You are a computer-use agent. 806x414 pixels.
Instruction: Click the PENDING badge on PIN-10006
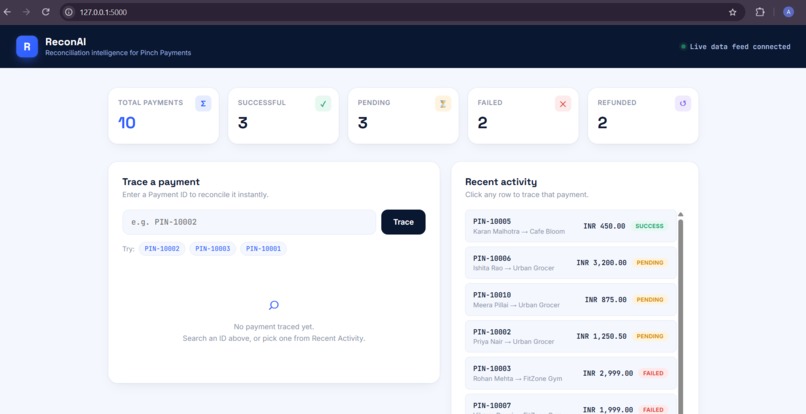point(650,262)
